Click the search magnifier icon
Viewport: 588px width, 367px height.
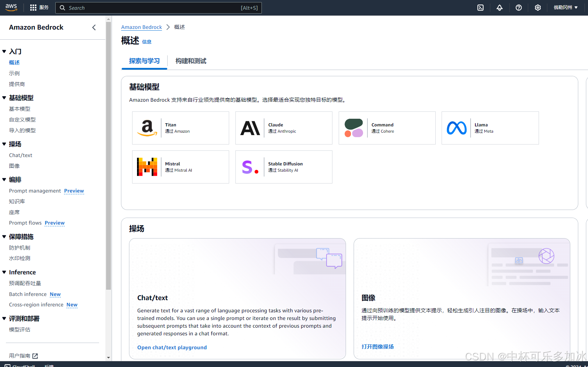coord(62,8)
